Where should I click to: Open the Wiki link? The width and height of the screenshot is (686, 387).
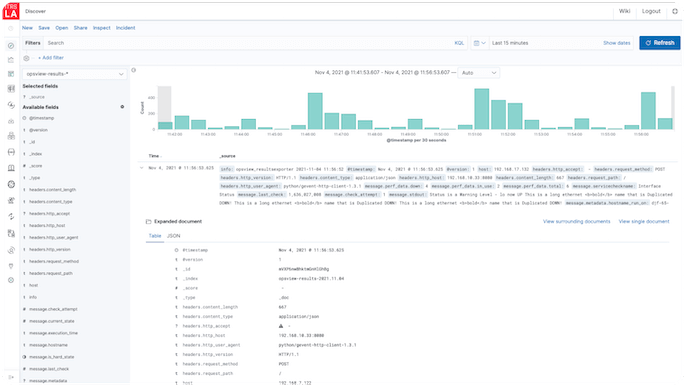tap(624, 11)
